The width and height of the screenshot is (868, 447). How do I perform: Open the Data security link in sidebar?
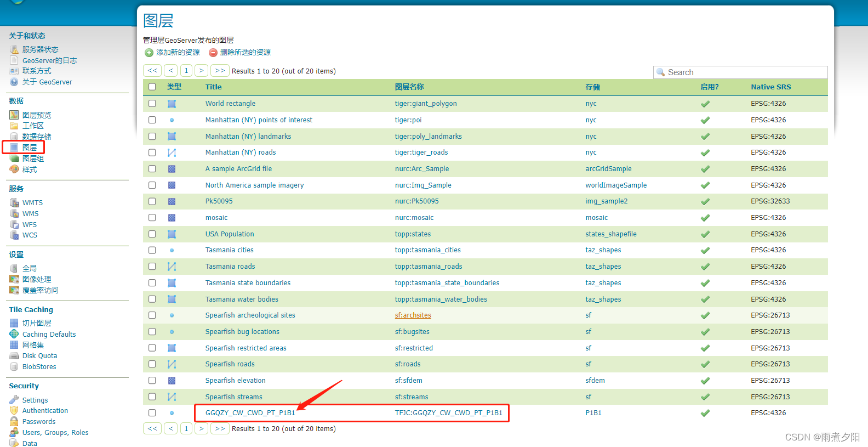coord(30,443)
